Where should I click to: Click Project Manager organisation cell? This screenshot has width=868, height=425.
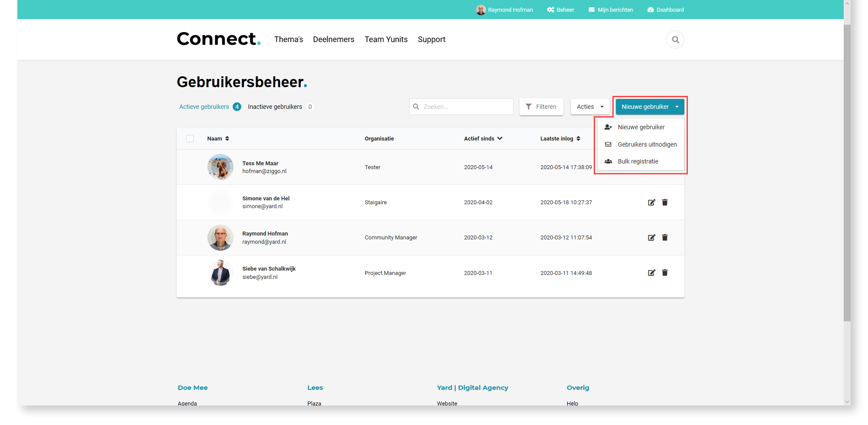coord(385,273)
